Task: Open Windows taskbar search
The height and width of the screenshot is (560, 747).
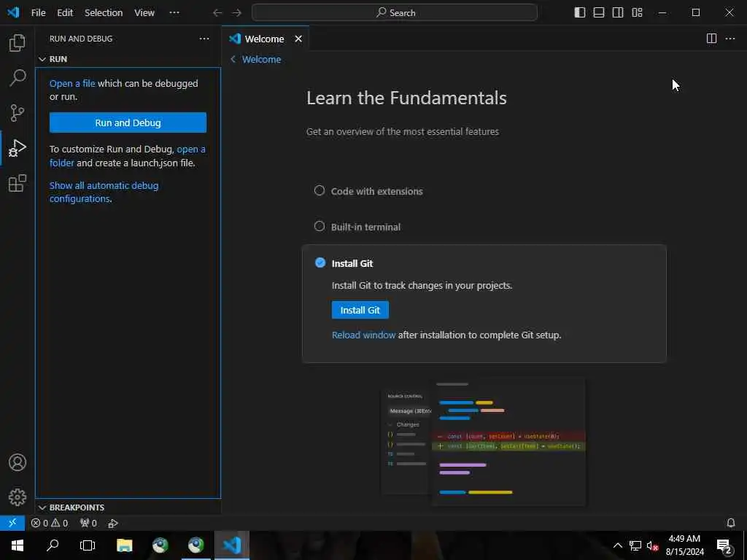Action: click(x=53, y=545)
